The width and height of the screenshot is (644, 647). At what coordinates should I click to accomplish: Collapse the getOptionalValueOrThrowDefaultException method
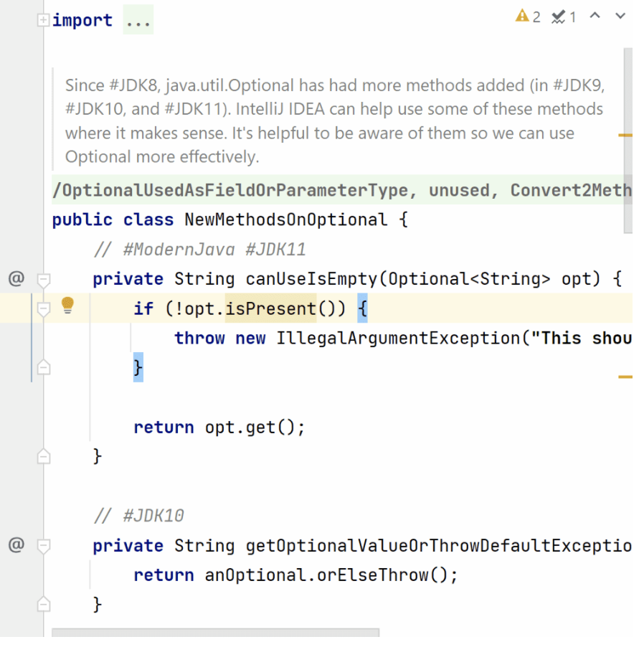click(x=44, y=546)
